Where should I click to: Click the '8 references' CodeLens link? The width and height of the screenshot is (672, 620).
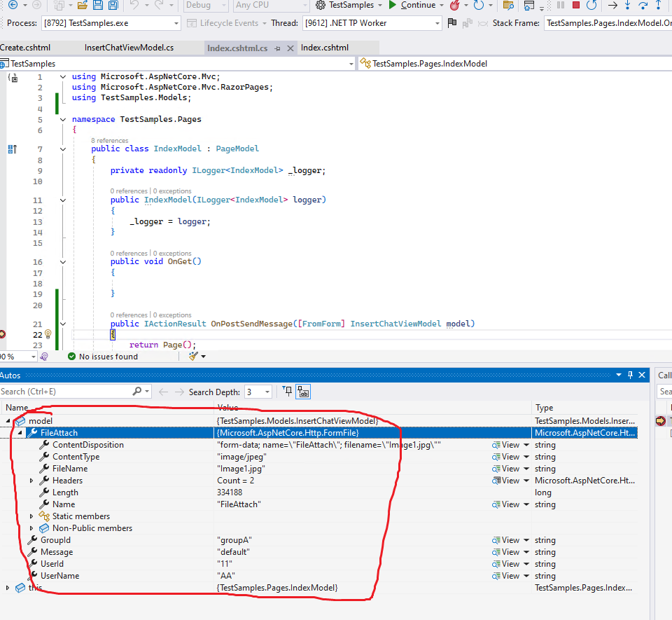[x=109, y=140]
